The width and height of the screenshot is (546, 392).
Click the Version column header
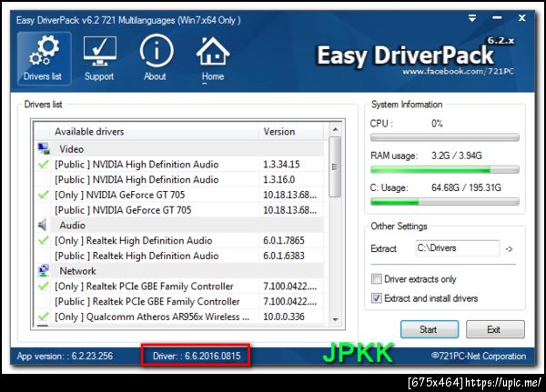coord(291,132)
